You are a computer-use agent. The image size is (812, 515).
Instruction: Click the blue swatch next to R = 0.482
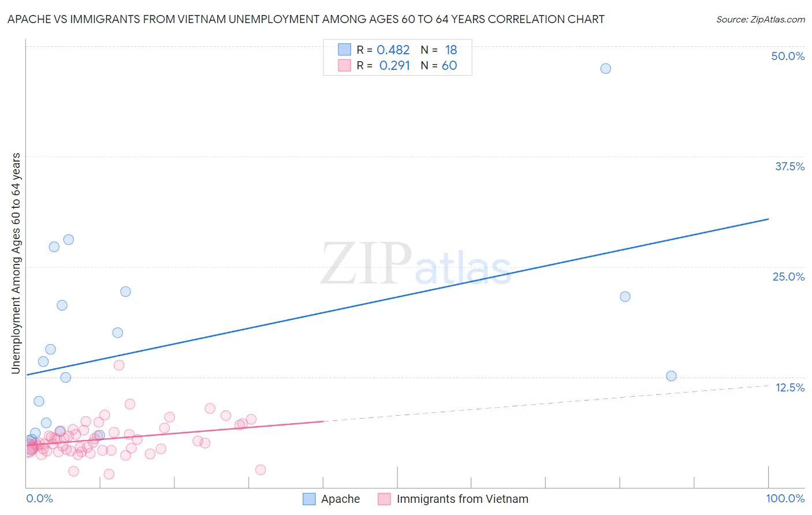click(x=344, y=50)
